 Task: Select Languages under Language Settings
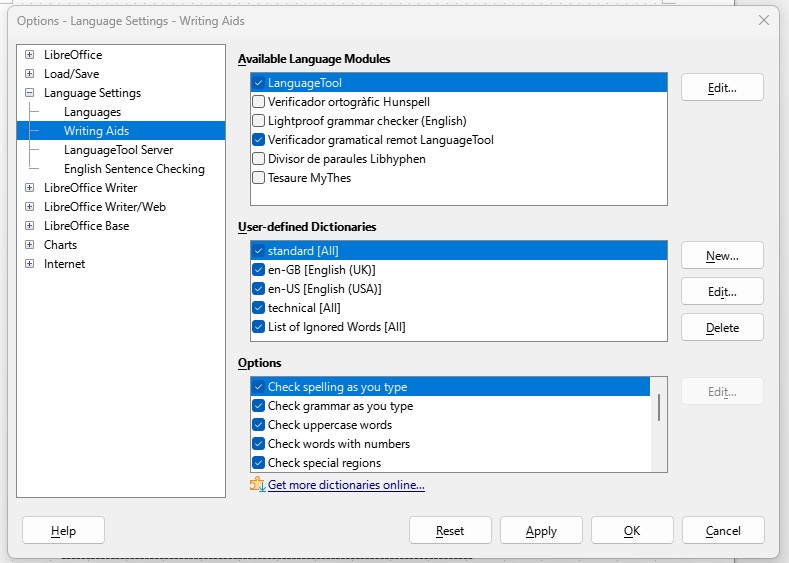point(93,112)
